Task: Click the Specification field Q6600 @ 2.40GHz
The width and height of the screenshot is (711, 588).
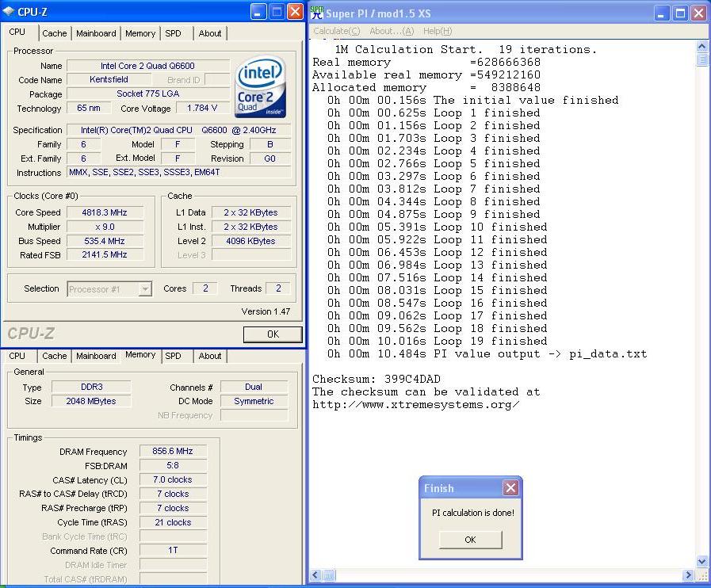Action: 178,130
